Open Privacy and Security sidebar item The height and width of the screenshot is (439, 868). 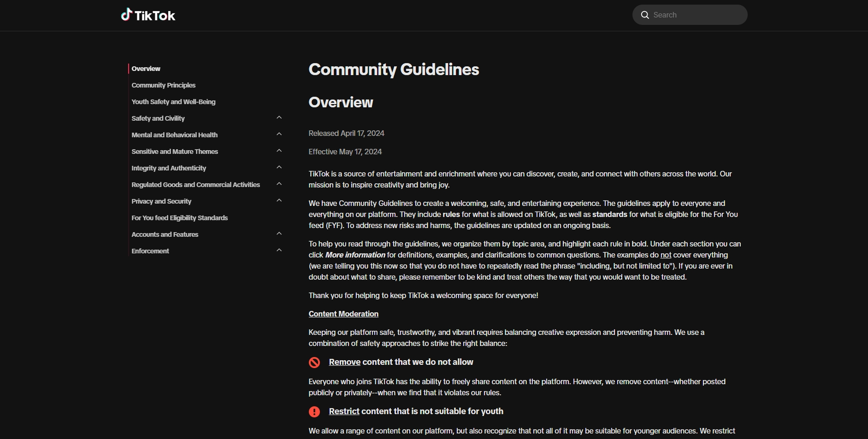pos(161,201)
